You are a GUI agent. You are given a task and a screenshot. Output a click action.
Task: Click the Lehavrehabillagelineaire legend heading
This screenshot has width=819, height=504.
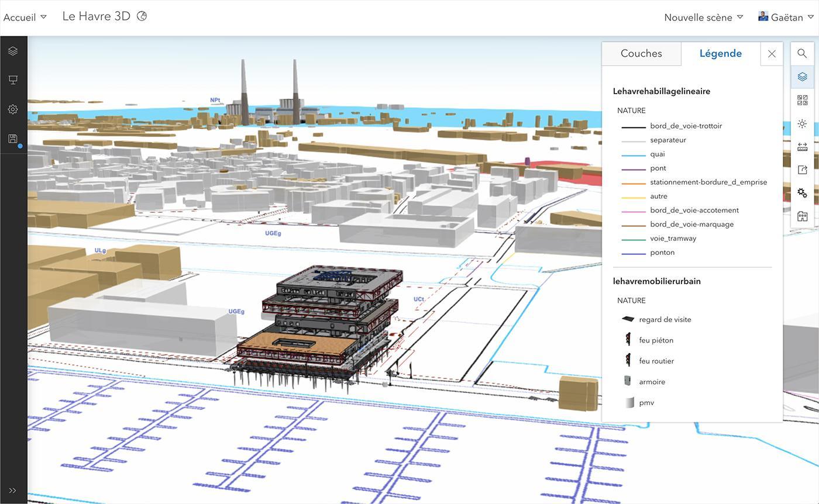(662, 91)
